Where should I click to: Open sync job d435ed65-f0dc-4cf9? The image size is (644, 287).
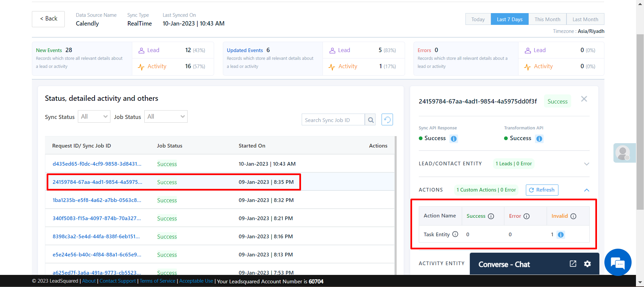(x=97, y=164)
